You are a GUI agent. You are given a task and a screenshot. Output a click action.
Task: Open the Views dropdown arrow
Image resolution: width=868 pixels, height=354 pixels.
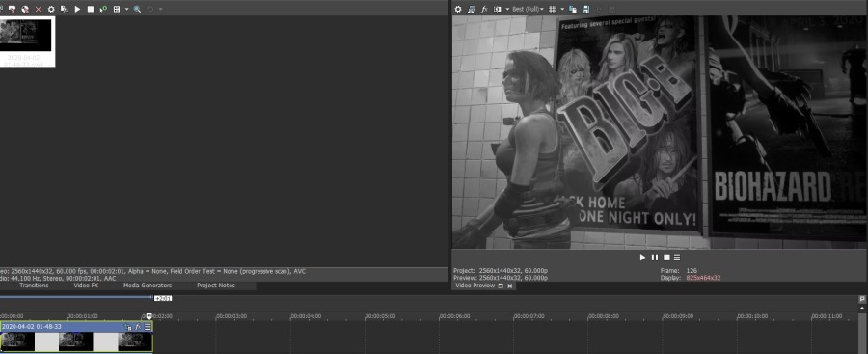(126, 9)
